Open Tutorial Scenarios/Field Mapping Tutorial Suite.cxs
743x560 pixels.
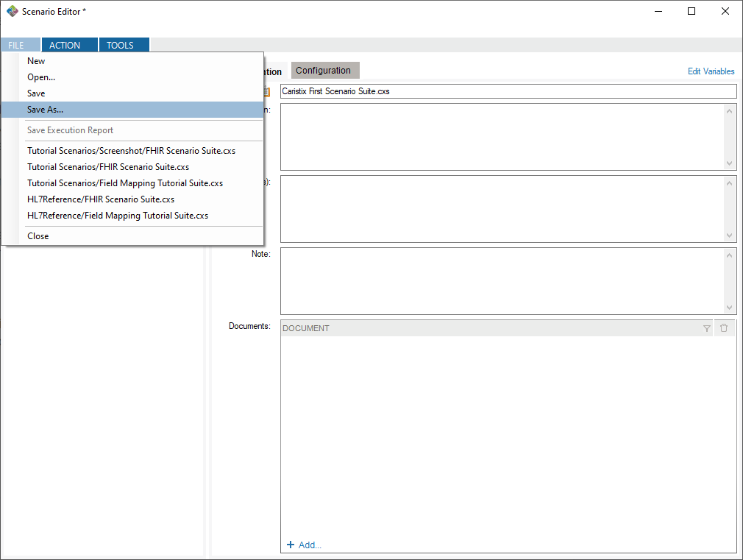124,182
